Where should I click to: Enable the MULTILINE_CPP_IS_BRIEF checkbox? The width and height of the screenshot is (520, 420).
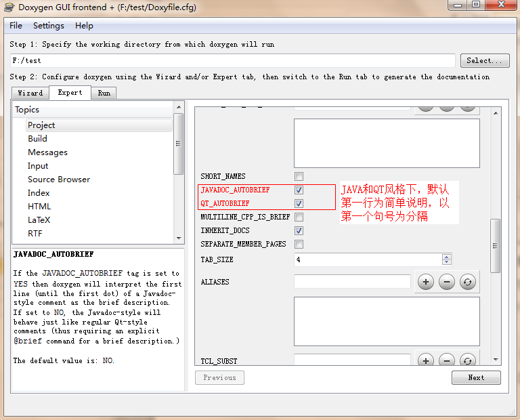pos(299,217)
